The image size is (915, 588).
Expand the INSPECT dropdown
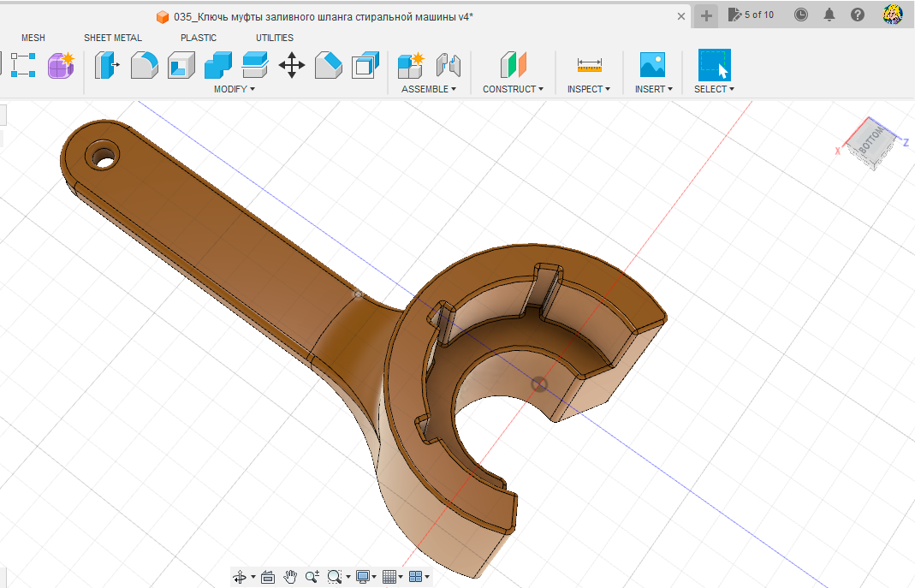[589, 89]
